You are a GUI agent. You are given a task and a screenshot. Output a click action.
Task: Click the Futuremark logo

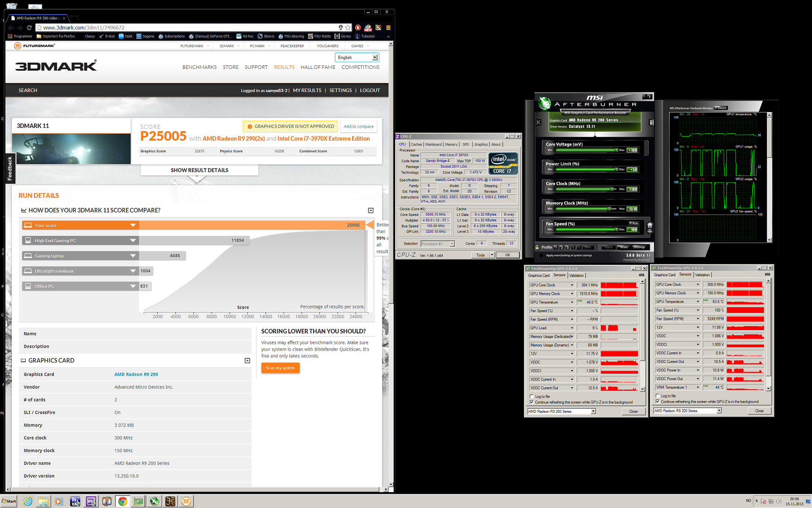(x=34, y=46)
